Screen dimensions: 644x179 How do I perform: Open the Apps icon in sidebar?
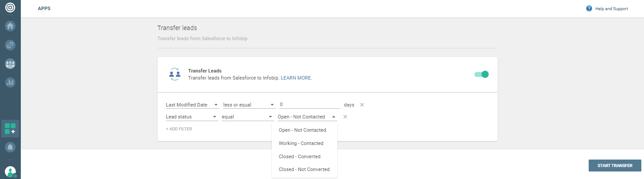[10, 129]
